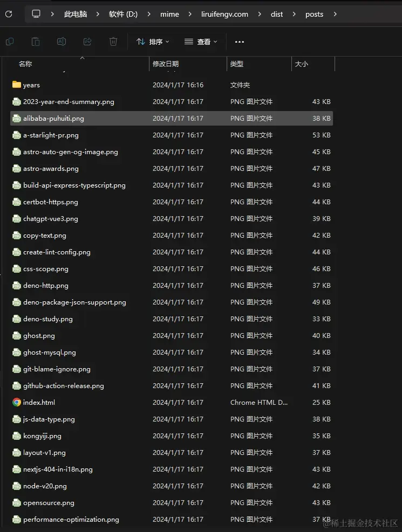Click the paste toolbar icon
402x532 pixels.
pos(36,42)
